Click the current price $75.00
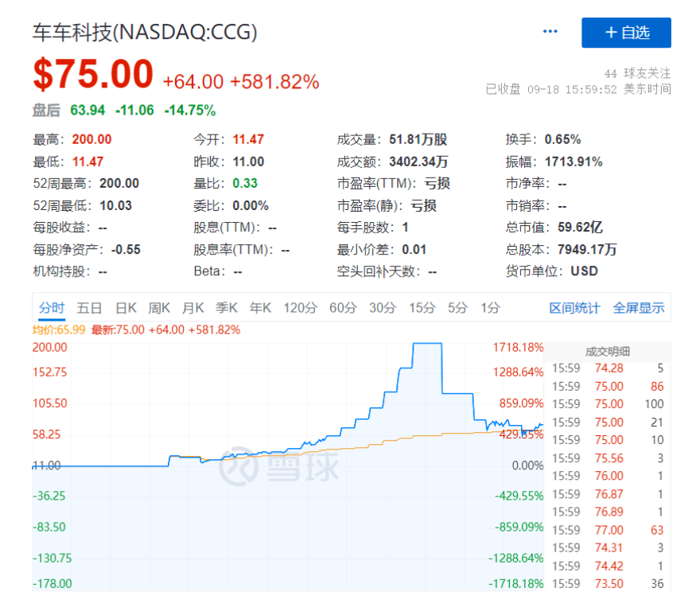The image size is (700, 592). click(93, 74)
